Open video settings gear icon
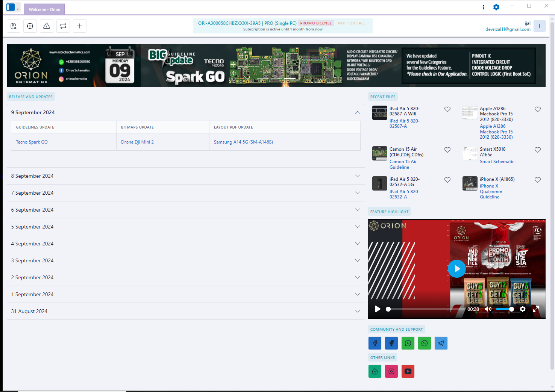 tap(523, 309)
